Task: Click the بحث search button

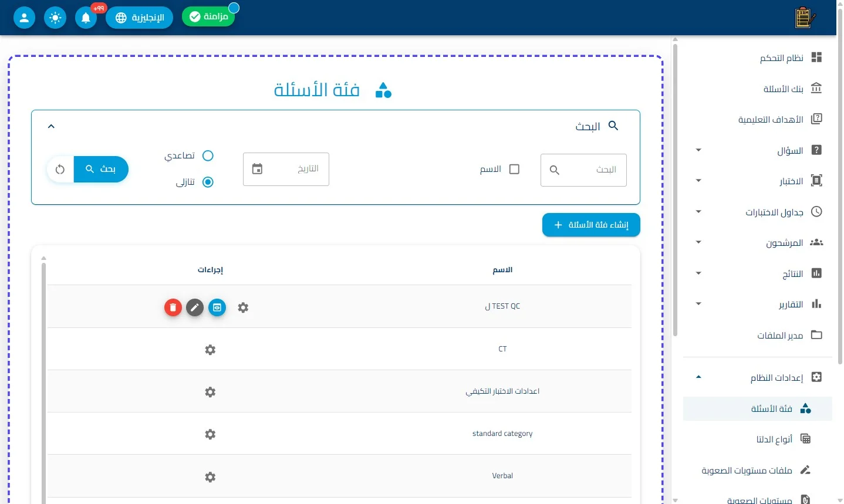Action: point(101,169)
